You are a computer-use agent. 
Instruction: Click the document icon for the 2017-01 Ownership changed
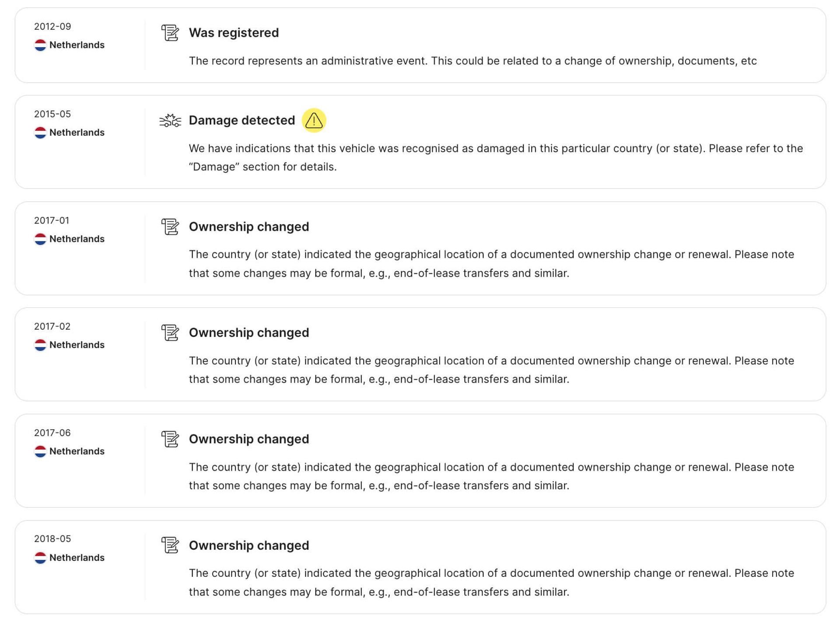coord(170,227)
